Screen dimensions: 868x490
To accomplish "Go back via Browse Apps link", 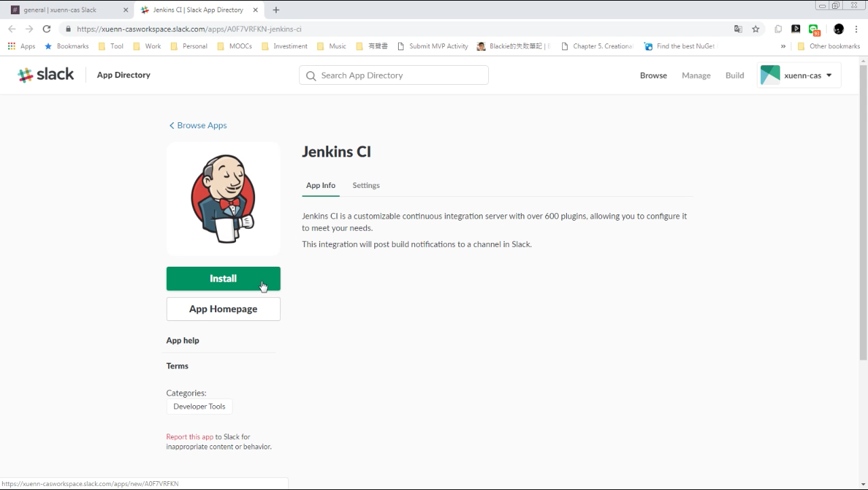I will pyautogui.click(x=198, y=126).
